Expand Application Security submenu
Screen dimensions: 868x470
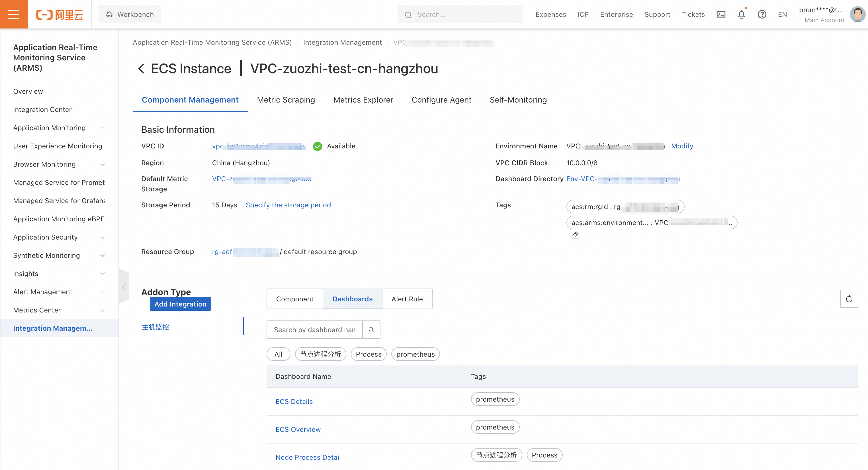coord(103,237)
